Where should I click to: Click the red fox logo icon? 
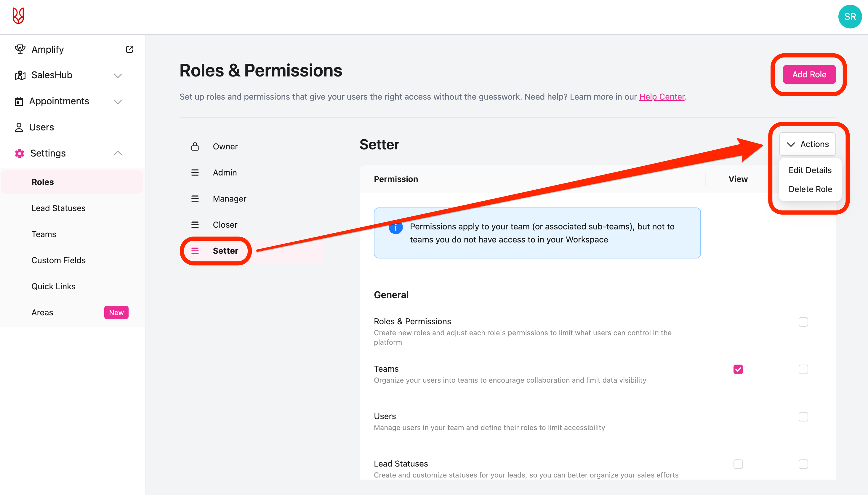tap(18, 16)
